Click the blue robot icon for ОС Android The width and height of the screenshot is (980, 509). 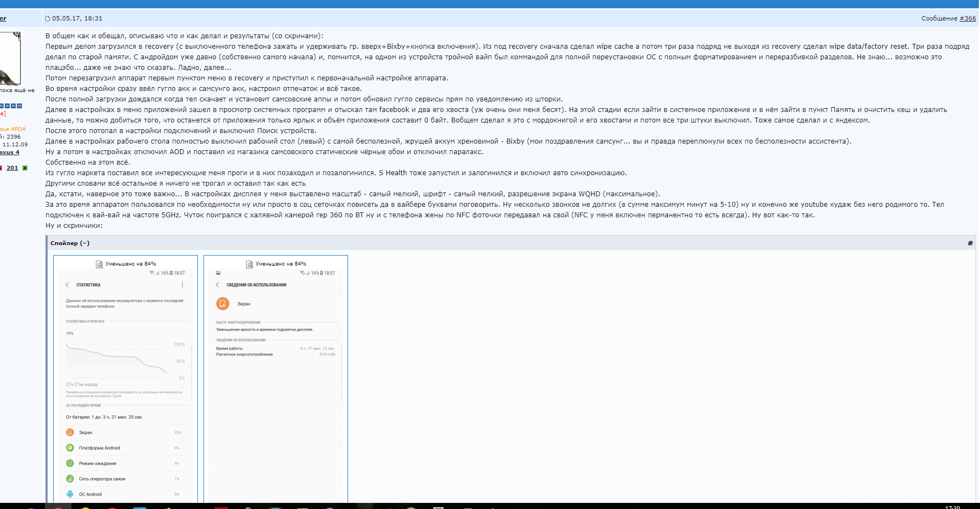(x=70, y=495)
